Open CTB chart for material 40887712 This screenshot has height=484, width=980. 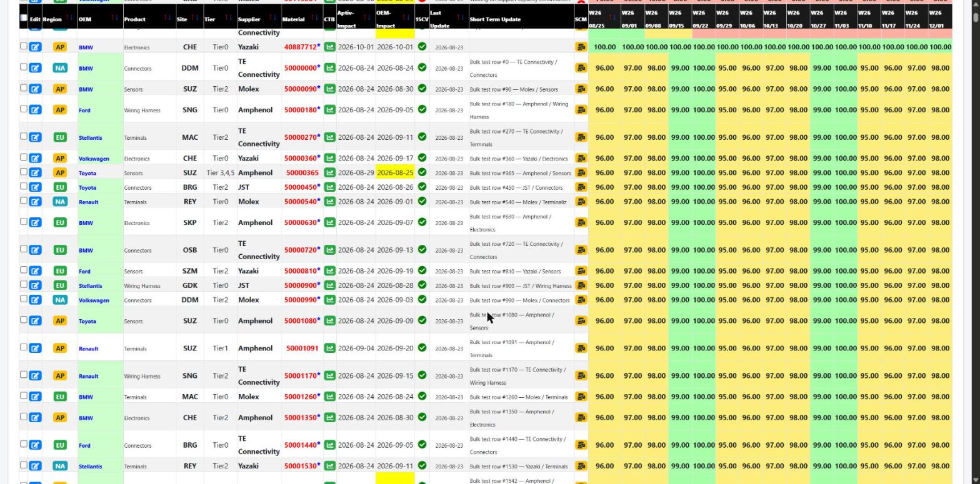(x=329, y=47)
